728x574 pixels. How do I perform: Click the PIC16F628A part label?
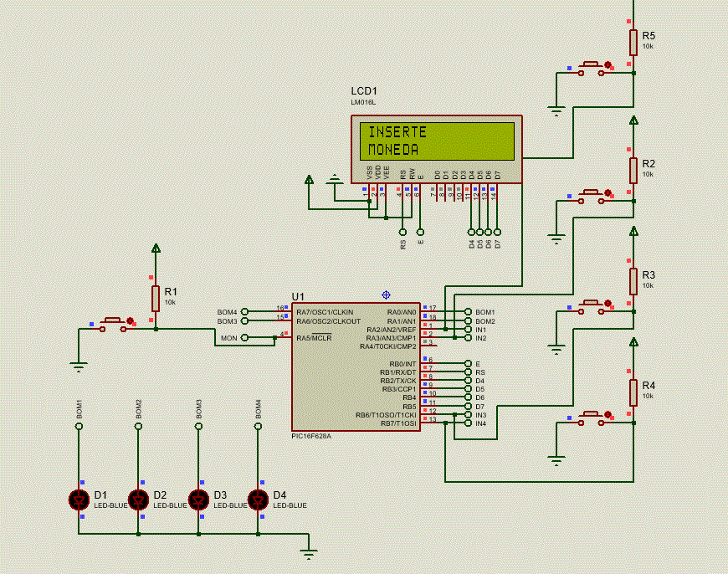pos(311,436)
